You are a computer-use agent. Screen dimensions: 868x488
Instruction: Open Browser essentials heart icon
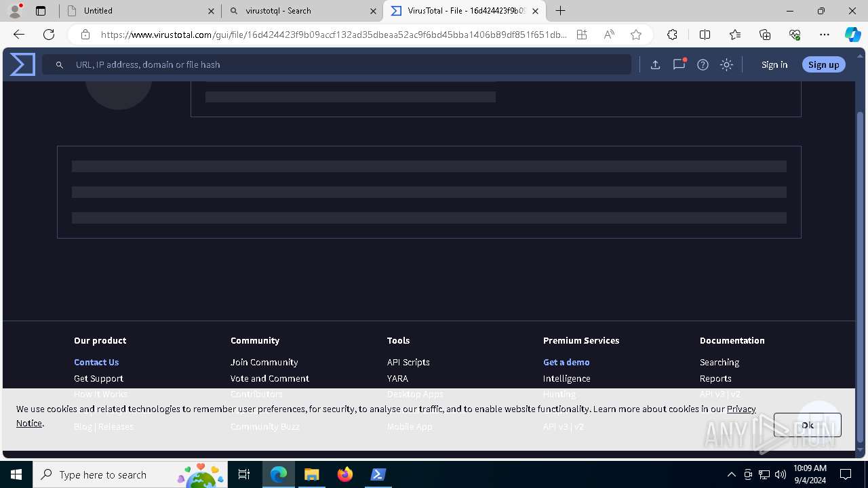pyautogui.click(x=795, y=35)
